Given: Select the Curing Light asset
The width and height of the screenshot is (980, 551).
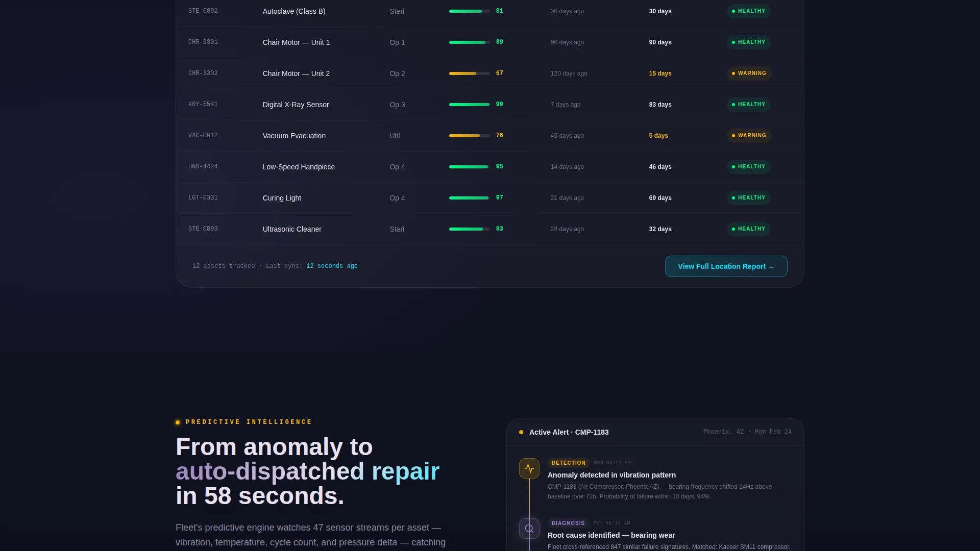Looking at the screenshot, I should (282, 198).
